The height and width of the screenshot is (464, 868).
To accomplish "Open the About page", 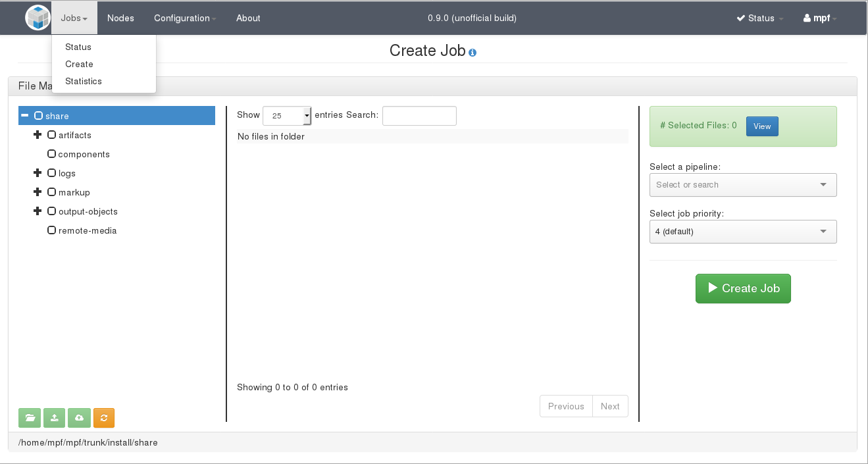I will point(248,18).
